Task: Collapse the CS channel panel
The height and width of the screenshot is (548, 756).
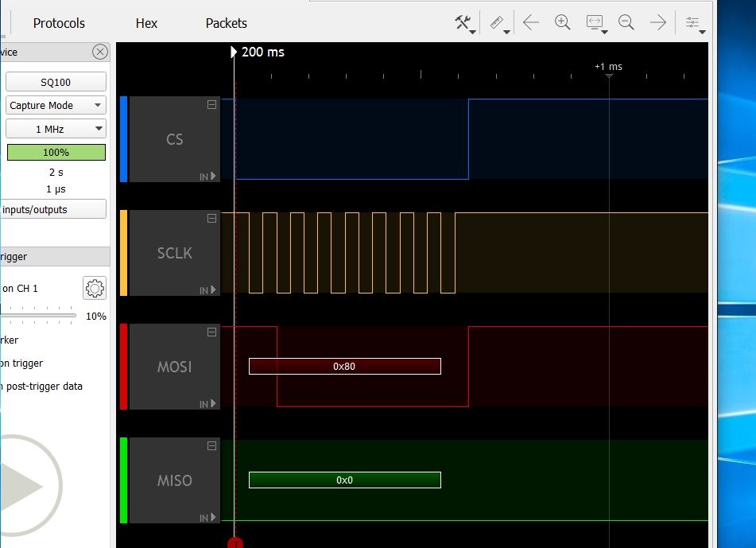Action: click(x=211, y=105)
